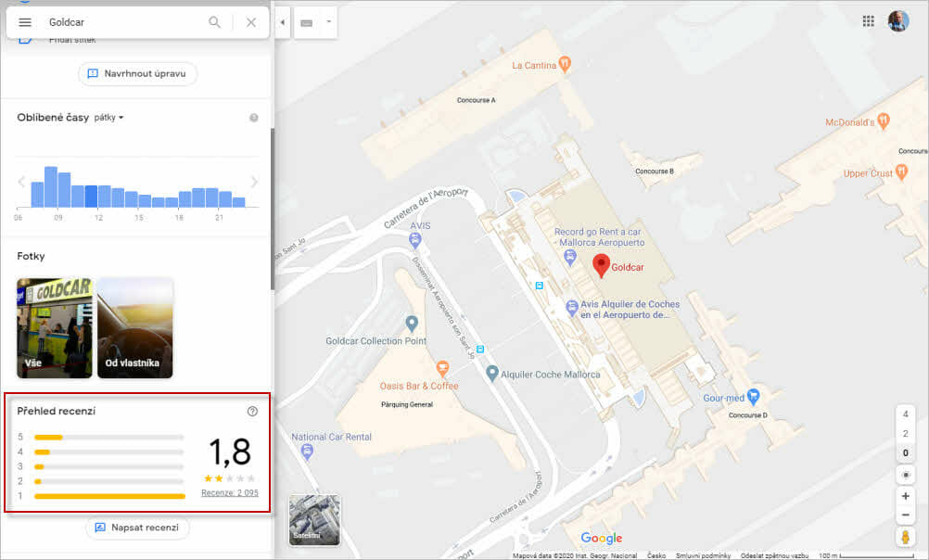Select floor level 4

[x=905, y=414]
